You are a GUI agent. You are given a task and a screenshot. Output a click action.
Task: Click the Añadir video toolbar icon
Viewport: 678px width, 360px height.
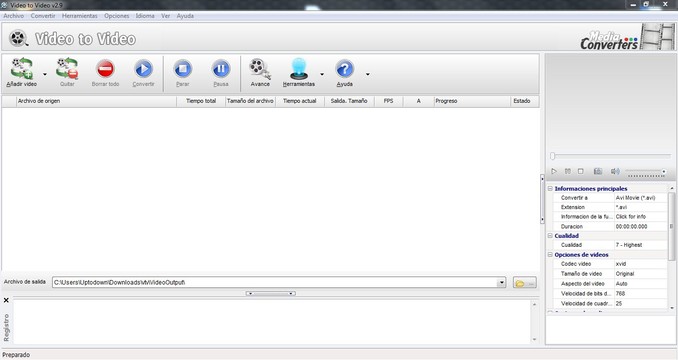(x=22, y=68)
